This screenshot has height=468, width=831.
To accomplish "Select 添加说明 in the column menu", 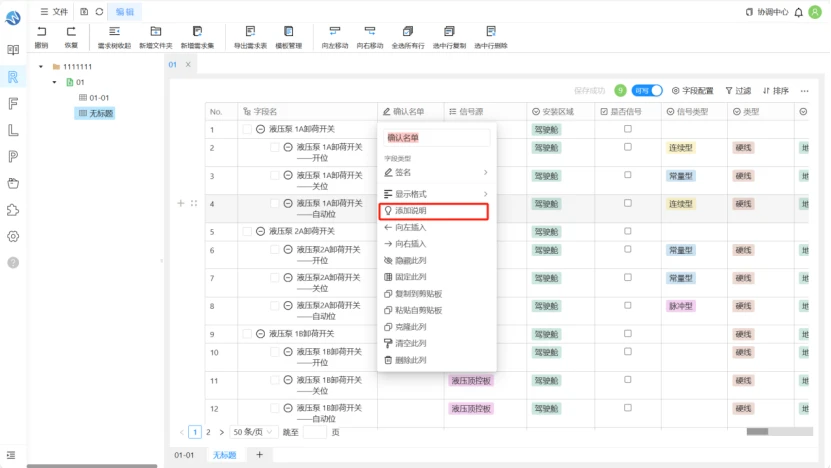I will 434,211.
